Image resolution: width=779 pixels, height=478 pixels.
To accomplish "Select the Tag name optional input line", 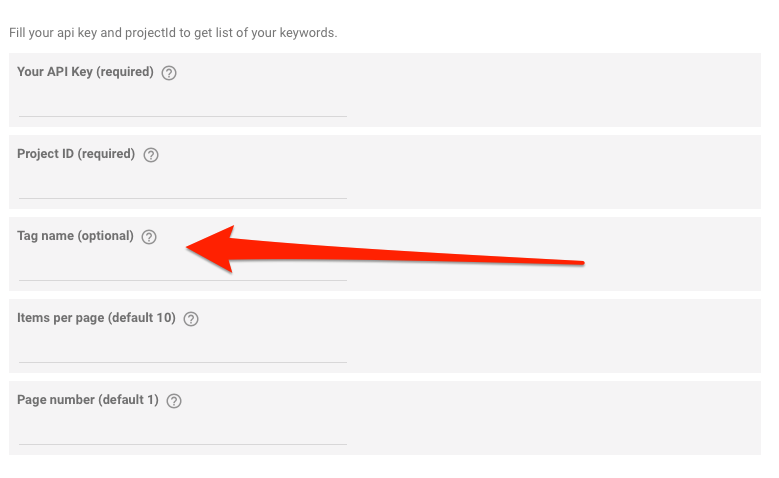I will click(183, 269).
